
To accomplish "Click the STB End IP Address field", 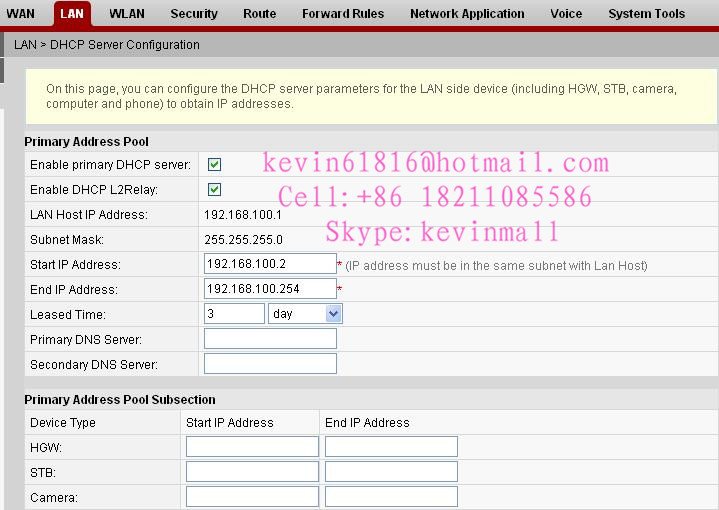I will coord(391,472).
